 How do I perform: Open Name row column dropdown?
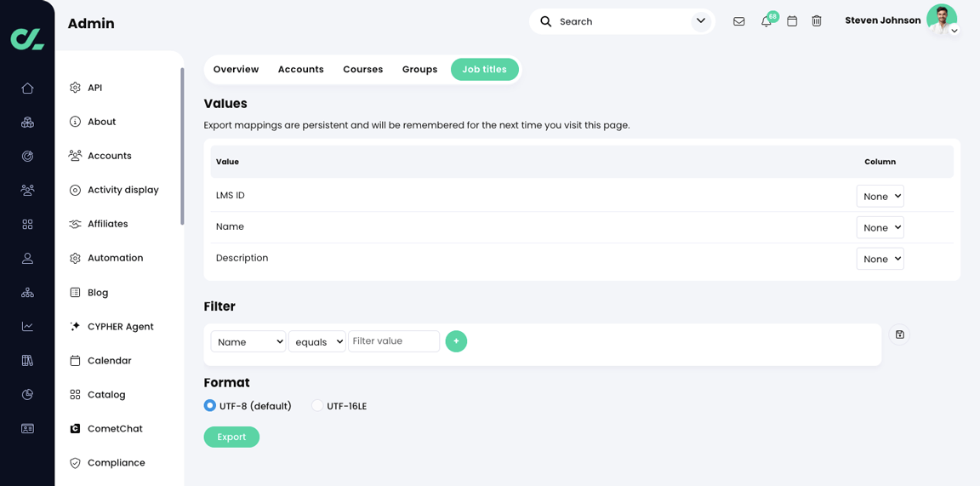pos(880,227)
